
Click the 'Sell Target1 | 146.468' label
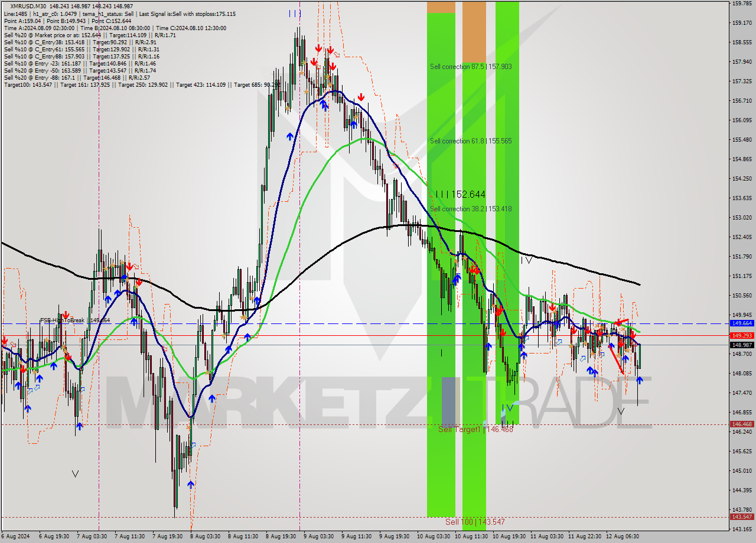pyautogui.click(x=476, y=429)
